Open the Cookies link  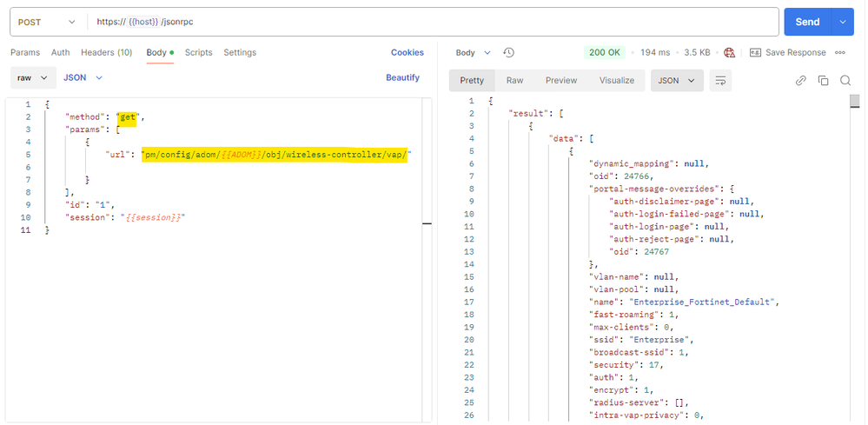point(407,52)
